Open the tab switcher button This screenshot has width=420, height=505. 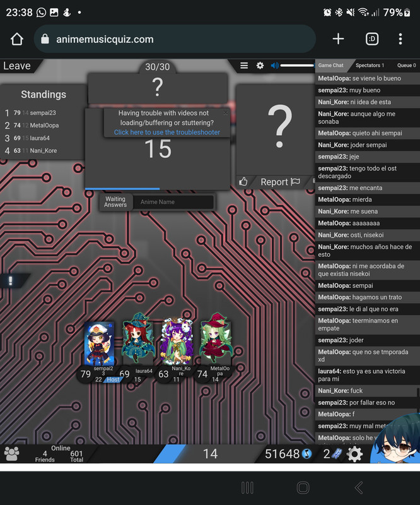[x=372, y=39]
